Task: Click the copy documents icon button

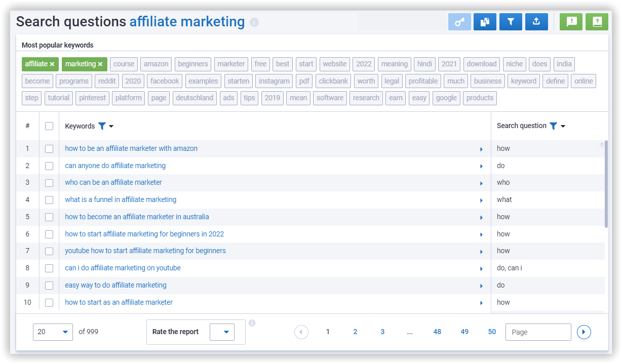Action: 485,22
